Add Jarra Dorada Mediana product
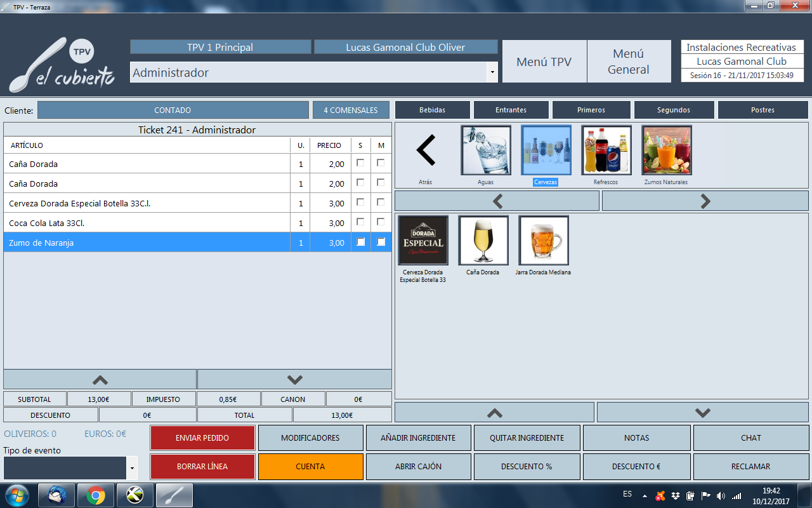Viewport: 812px width, 508px height. coord(543,241)
